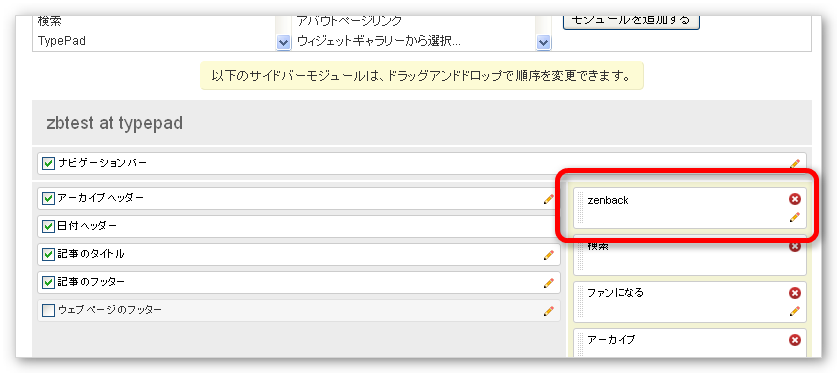This screenshot has width=837, height=373.
Task: Select 検索 in the module category list
Action: coord(49,22)
